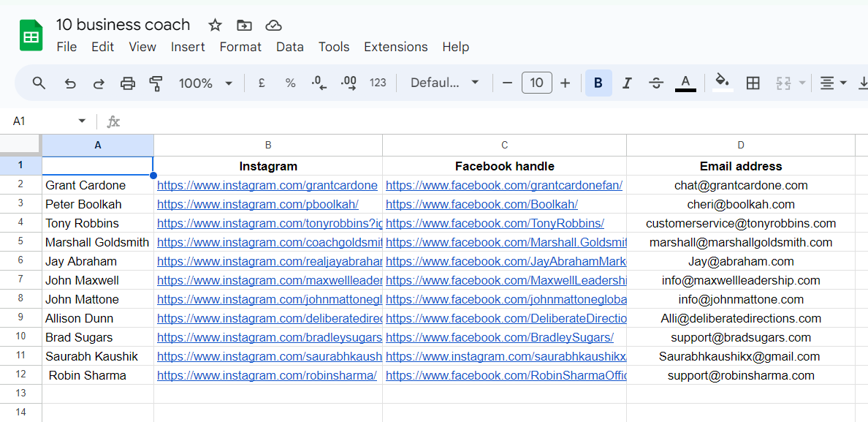
Task: Open the Edit menu
Action: coord(102,47)
